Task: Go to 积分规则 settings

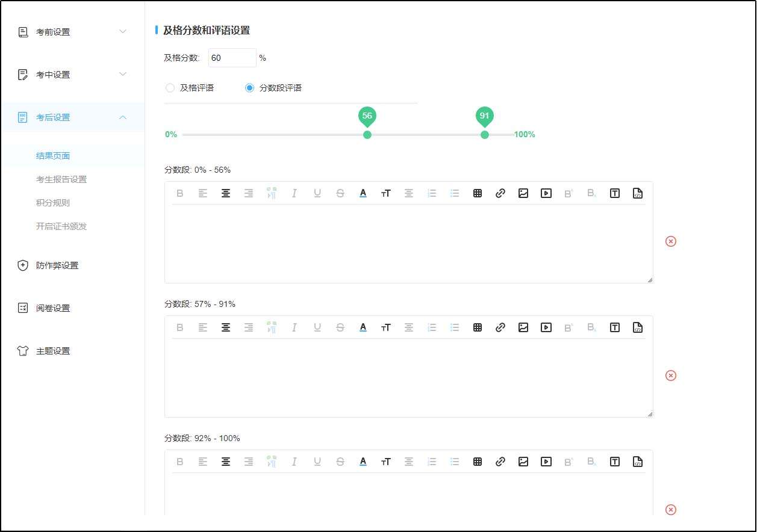Action: coord(53,203)
